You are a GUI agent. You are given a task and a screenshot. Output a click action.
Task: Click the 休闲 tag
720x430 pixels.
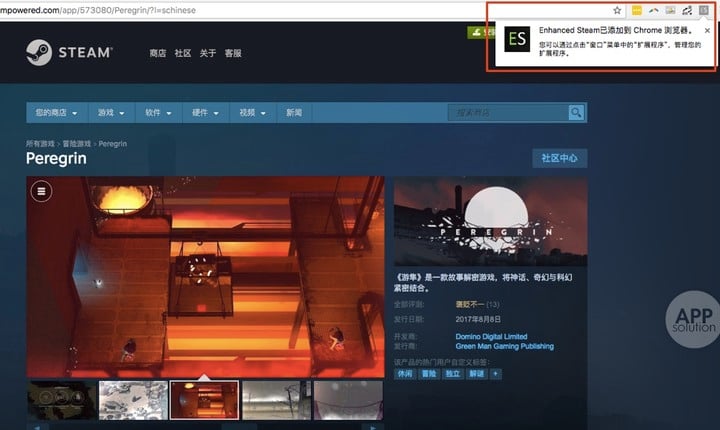click(x=405, y=374)
